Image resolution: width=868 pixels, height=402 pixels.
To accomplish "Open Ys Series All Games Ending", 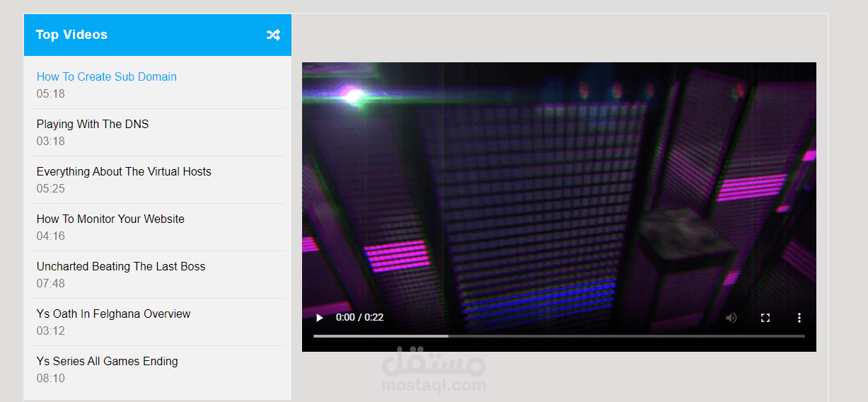I will click(x=108, y=361).
